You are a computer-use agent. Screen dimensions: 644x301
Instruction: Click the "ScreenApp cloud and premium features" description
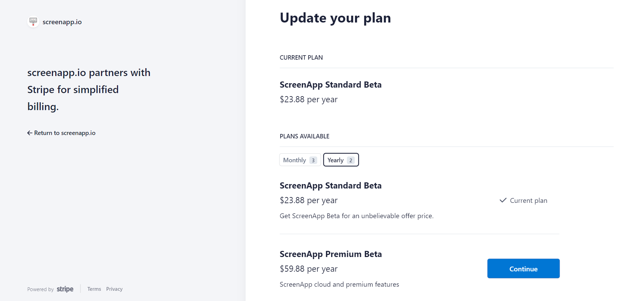click(339, 285)
